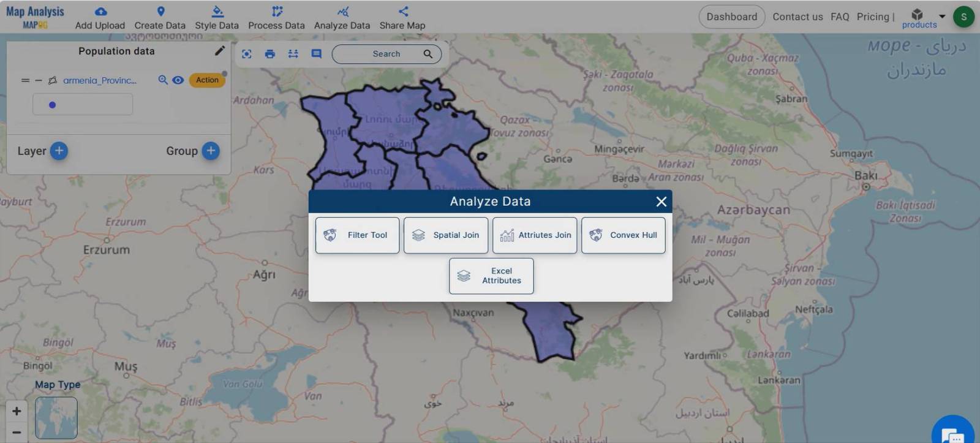The image size is (980, 443).
Task: Zoom to armenia_Provinc layer using magnifier icon
Action: (163, 80)
